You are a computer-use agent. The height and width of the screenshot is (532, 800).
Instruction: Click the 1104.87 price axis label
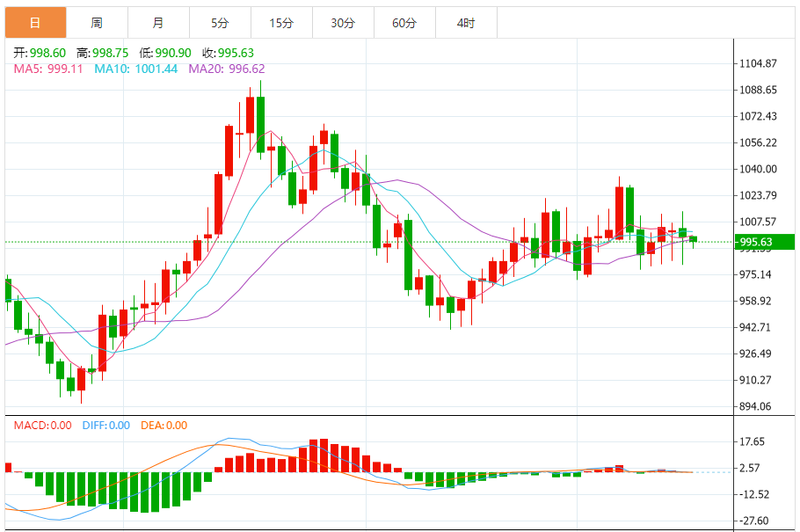tap(758, 63)
